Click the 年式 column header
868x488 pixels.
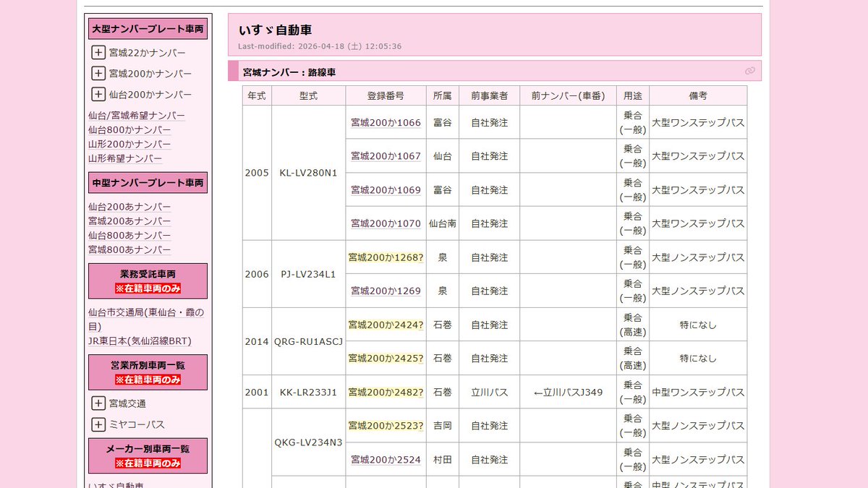point(257,95)
